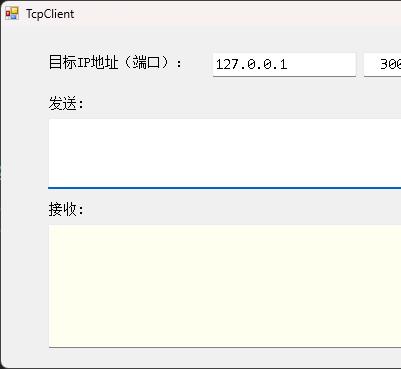Click the 目标IP地址（端口）label
The width and height of the screenshot is (401, 369).
coord(115,62)
